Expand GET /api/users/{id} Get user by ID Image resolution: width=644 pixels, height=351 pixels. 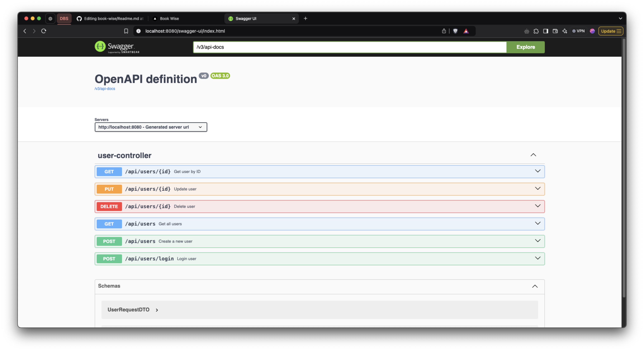click(x=319, y=171)
